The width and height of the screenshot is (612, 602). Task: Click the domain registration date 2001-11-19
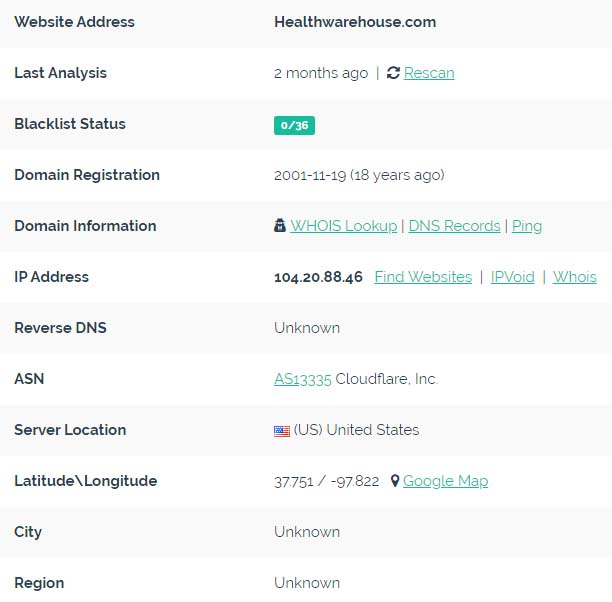tap(310, 175)
